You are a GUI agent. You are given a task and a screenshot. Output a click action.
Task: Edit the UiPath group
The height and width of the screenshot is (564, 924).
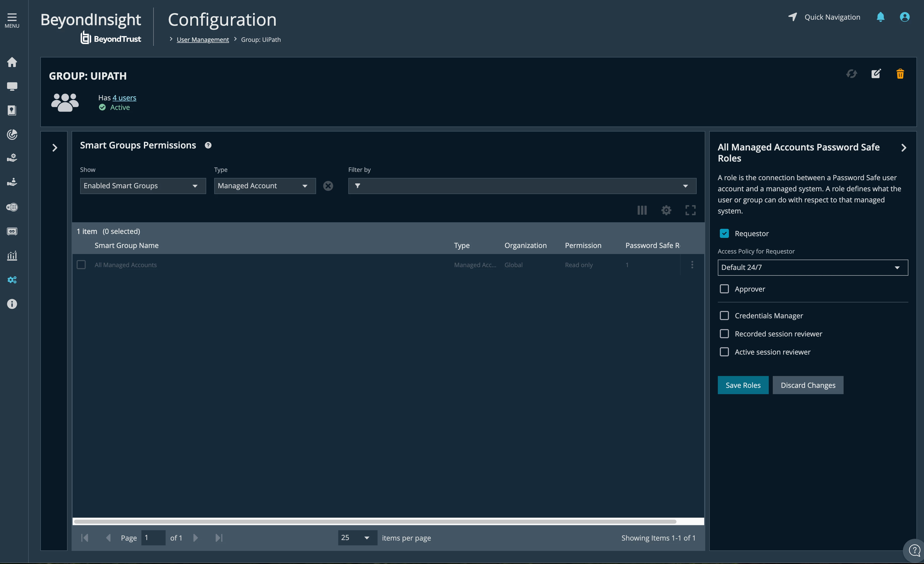(876, 74)
